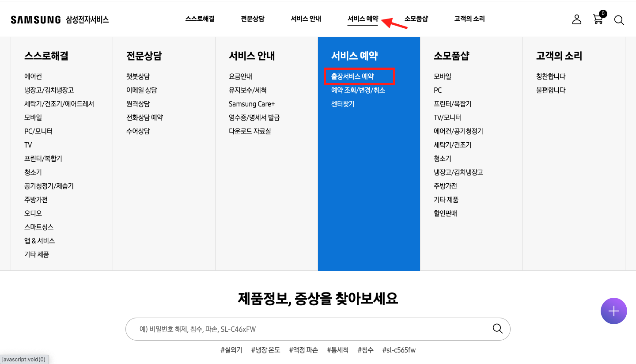Viewport: 636px width, 364px height.
Task: Open the 스스로해결 menu
Action: tap(200, 19)
